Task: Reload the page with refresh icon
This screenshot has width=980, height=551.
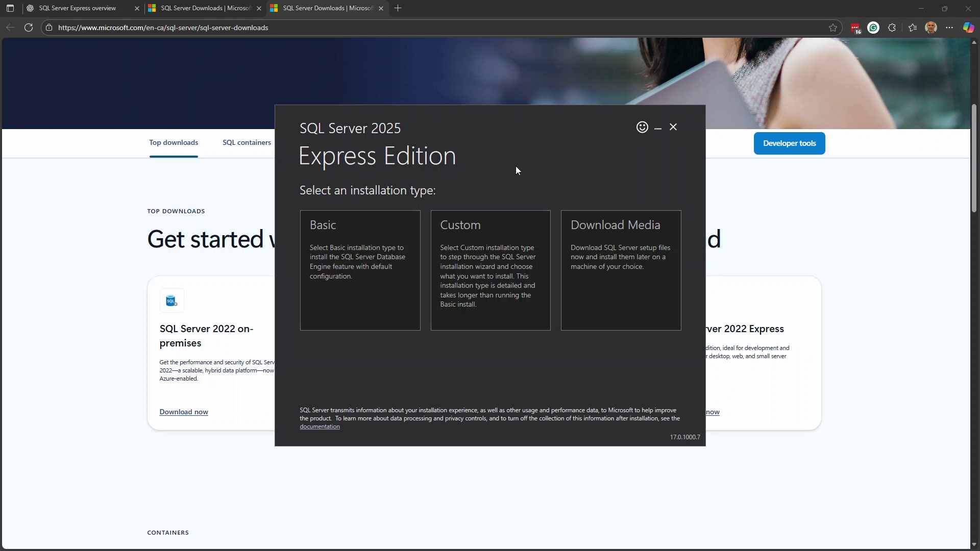Action: click(x=29, y=28)
